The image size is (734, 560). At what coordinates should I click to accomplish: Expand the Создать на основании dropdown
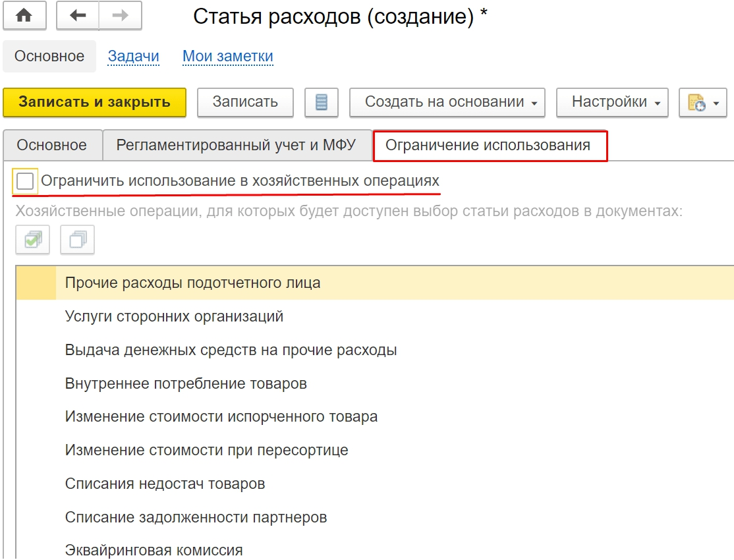click(x=447, y=102)
